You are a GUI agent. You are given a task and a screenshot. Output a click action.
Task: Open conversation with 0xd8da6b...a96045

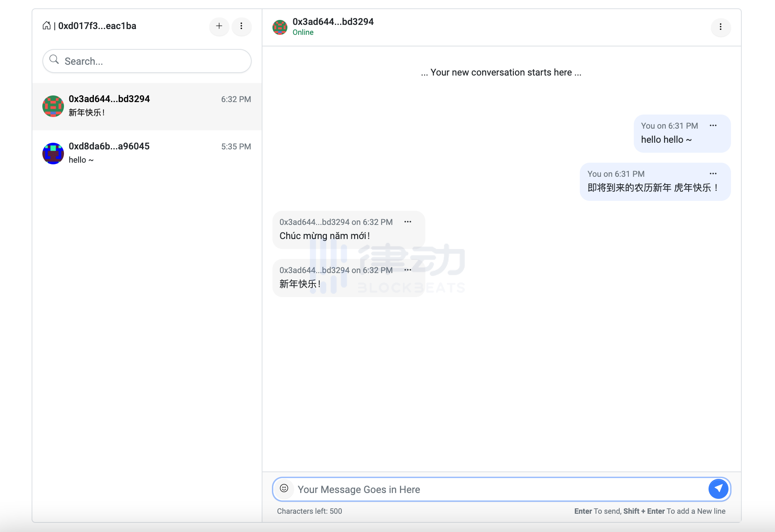pos(147,153)
